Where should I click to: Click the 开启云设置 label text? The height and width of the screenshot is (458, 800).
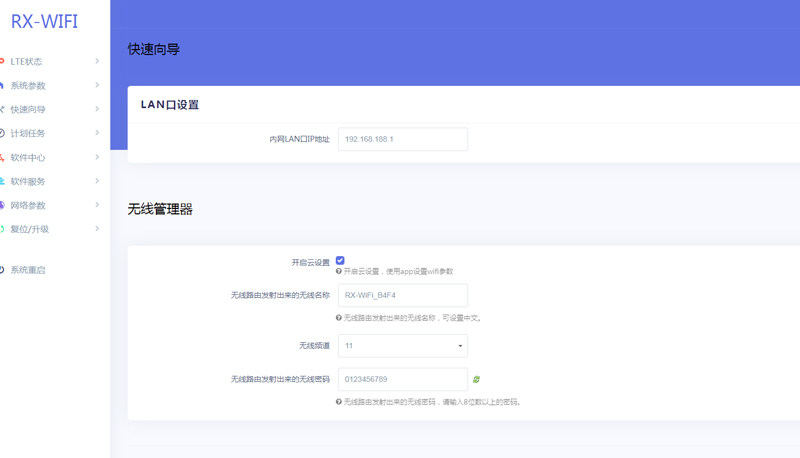(311, 263)
